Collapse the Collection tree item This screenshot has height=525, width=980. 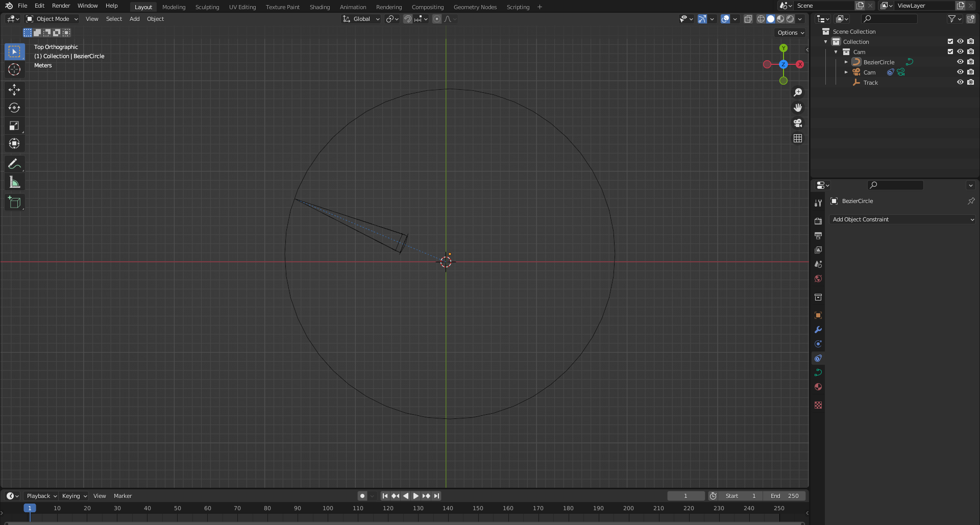(825, 41)
